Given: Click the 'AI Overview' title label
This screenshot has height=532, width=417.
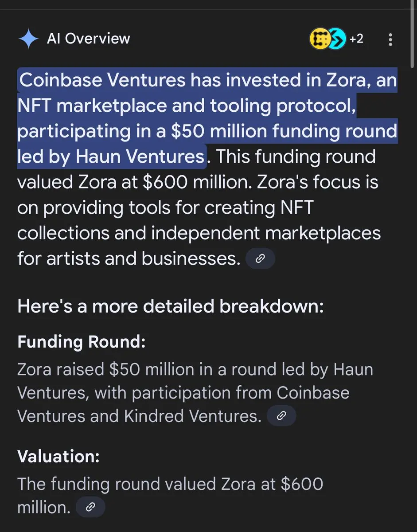Looking at the screenshot, I should pos(89,39).
